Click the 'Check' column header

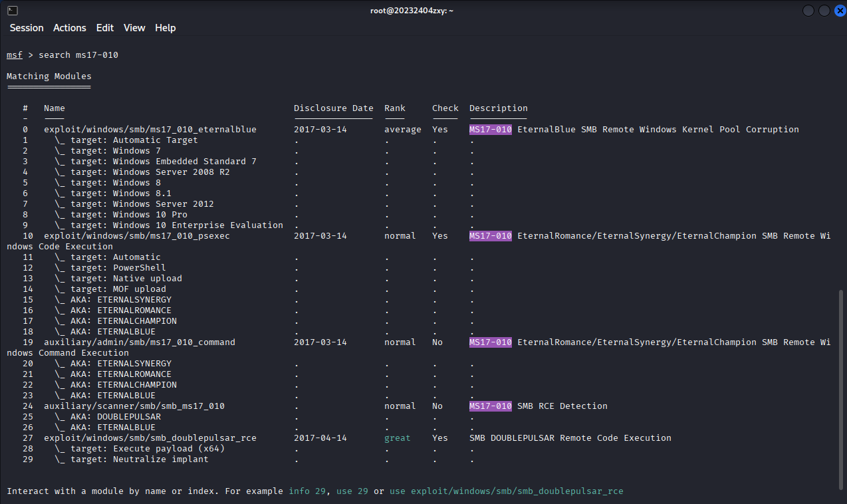[445, 108]
